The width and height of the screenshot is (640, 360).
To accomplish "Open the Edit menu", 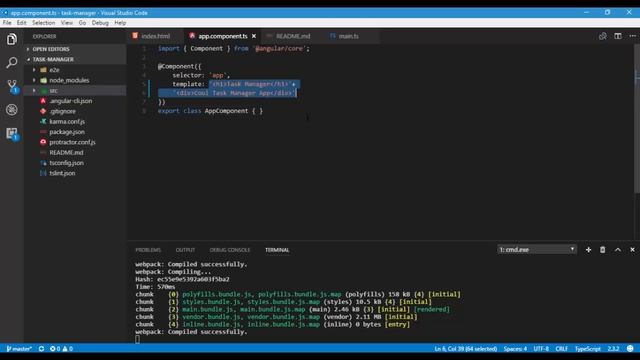I will [22, 23].
